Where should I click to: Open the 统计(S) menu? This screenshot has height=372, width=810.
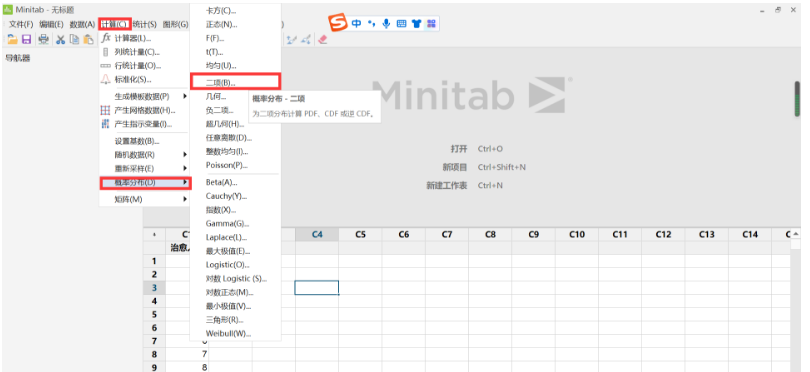(145, 24)
